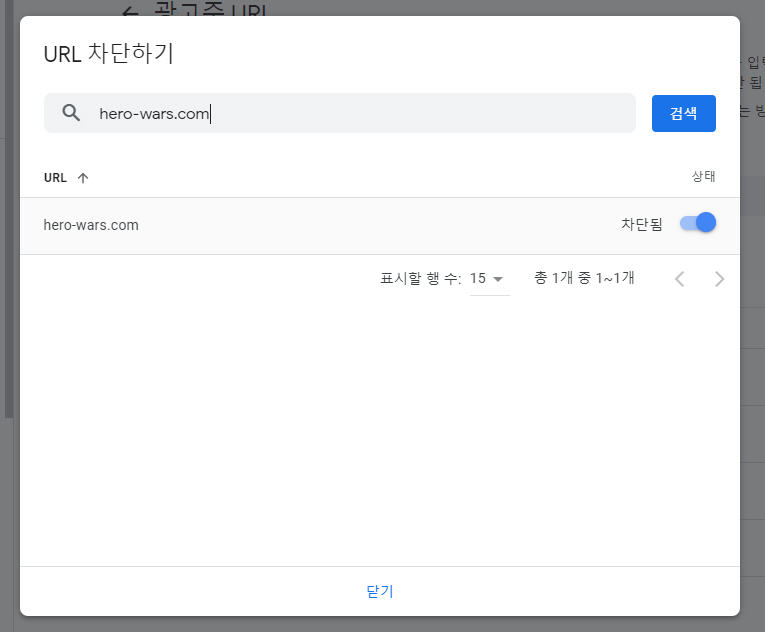765x632 pixels.
Task: Open the rows-per-page dropdown showing 15
Action: click(x=489, y=279)
